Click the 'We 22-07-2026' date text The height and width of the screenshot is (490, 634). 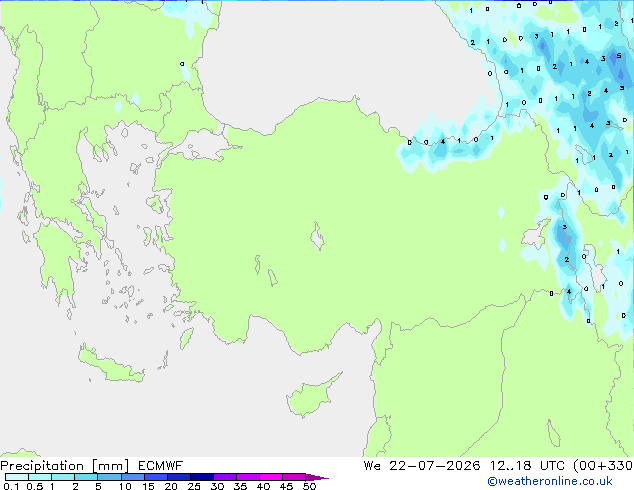(422, 466)
